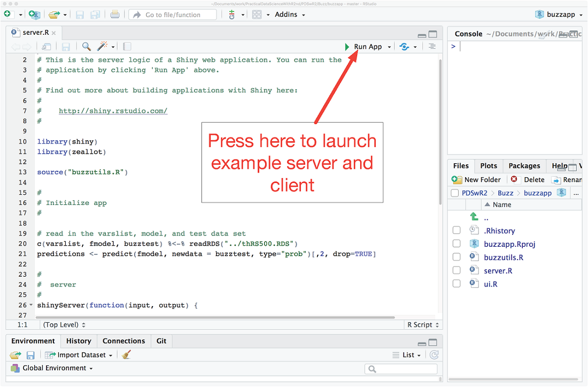Screen dimensions: 588x388
Task: Click the Publish application icon
Action: (404, 47)
